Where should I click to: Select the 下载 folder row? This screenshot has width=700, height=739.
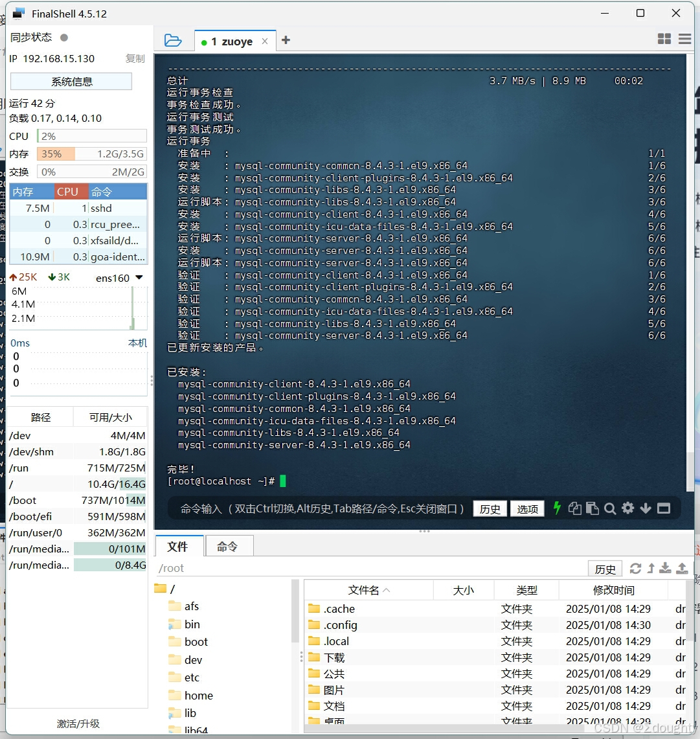[x=495, y=657]
